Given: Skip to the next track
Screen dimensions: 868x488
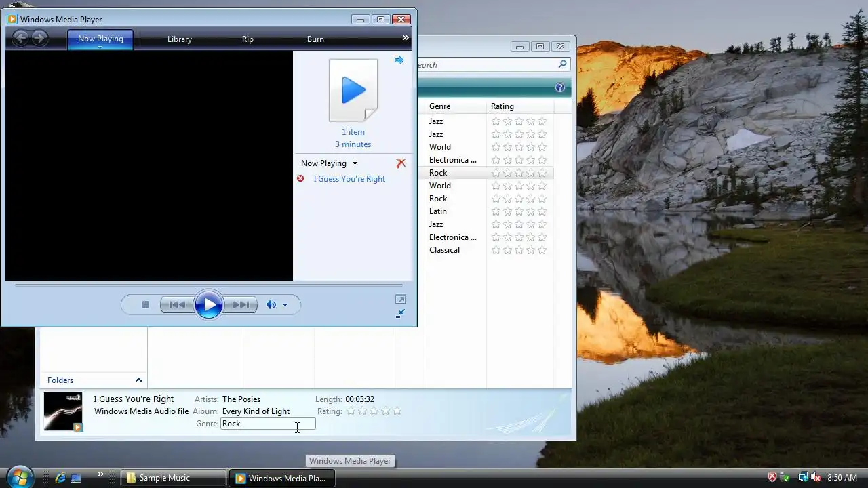Looking at the screenshot, I should (x=241, y=305).
